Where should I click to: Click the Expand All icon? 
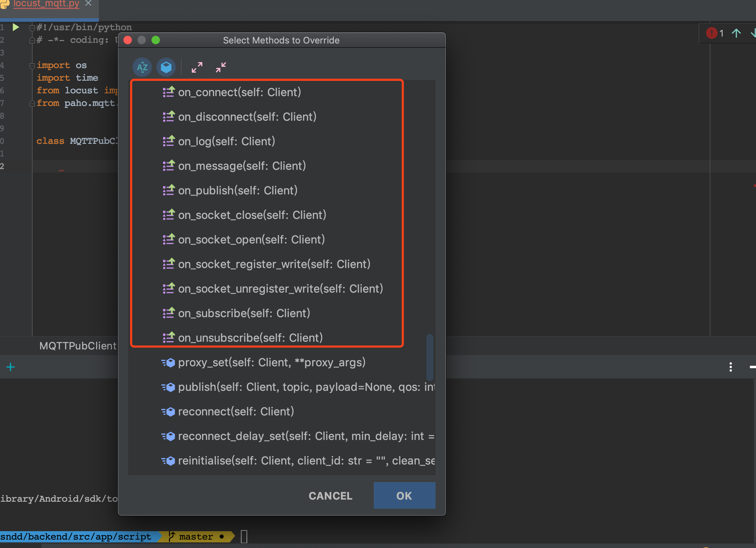(197, 67)
